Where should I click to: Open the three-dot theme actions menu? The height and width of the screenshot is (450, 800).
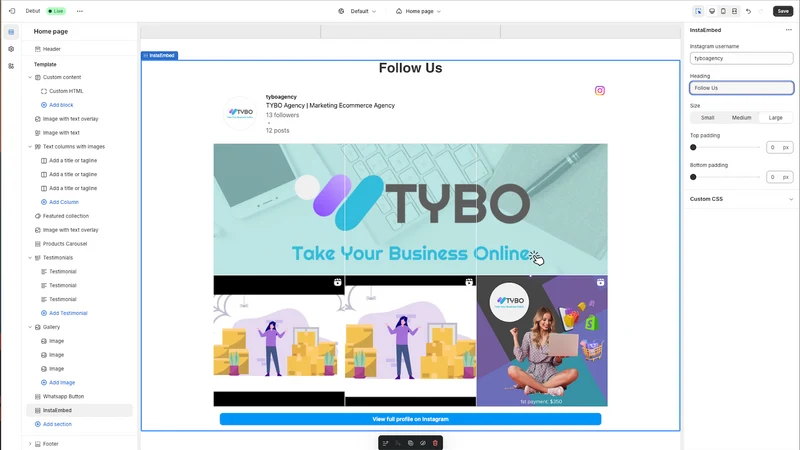(80, 11)
